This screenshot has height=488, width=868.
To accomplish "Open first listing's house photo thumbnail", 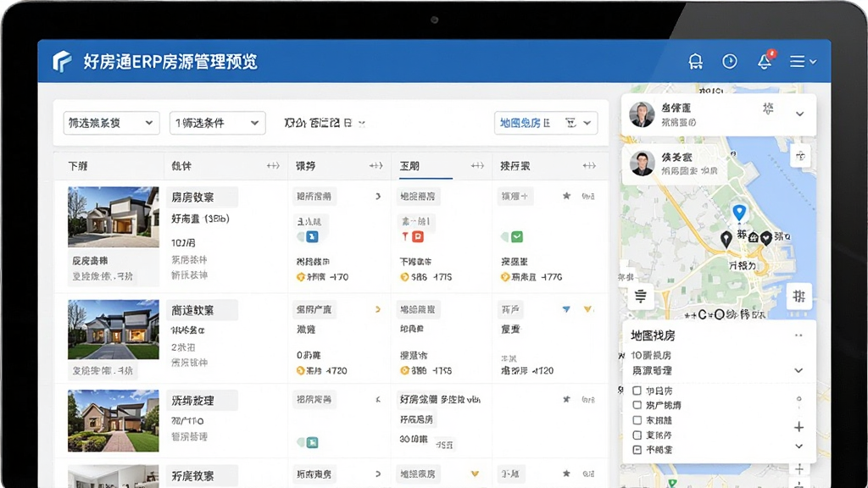I will click(114, 217).
